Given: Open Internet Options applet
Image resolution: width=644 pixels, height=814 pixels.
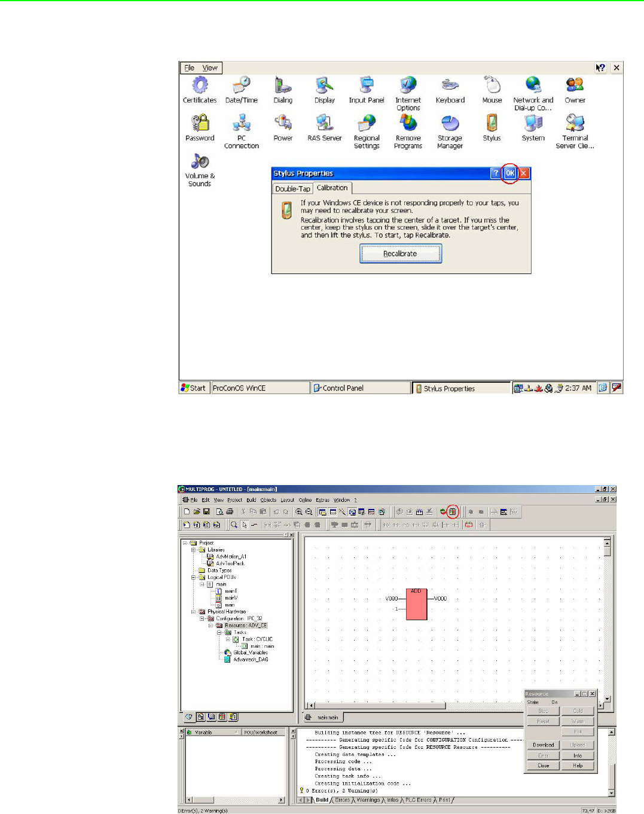Looking at the screenshot, I should (x=408, y=94).
